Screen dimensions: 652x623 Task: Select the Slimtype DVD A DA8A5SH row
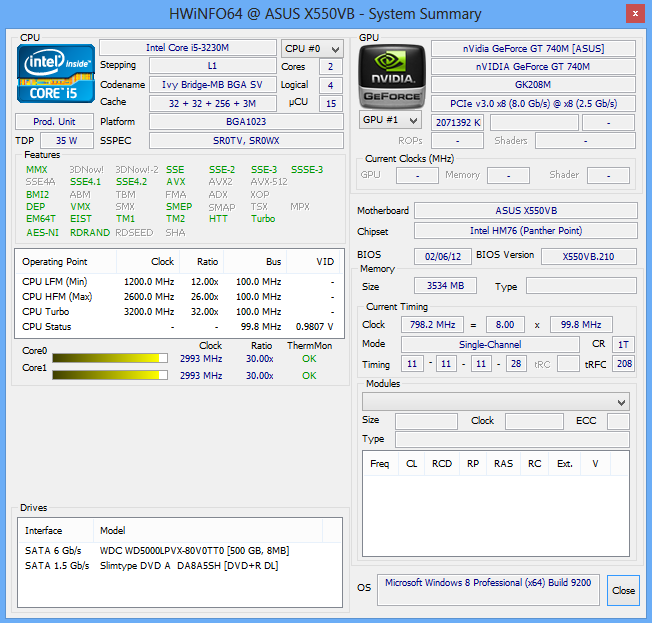[x=180, y=566]
